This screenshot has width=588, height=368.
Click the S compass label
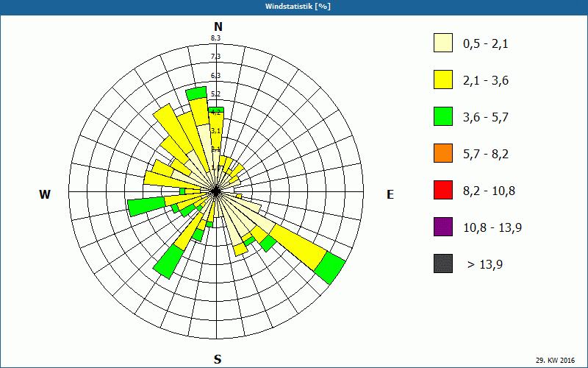218,359
